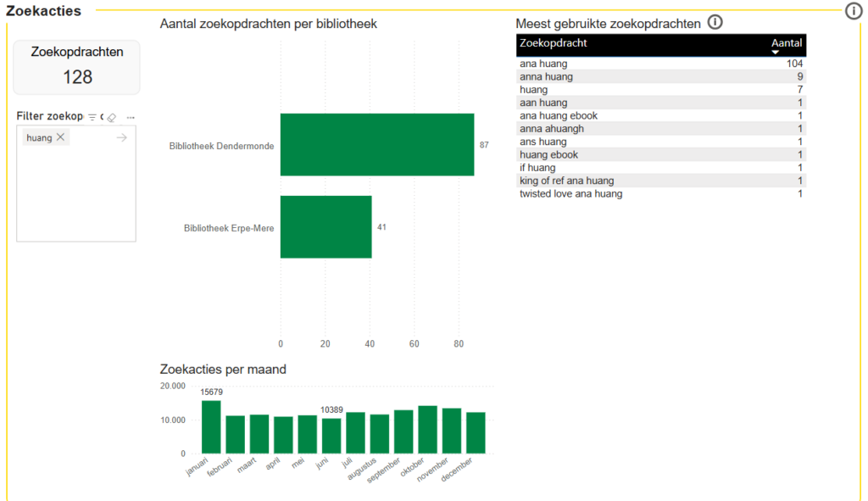This screenshot has height=501, width=868.
Task: Open the filter slicer's more options ellipsis
Action: point(131,117)
